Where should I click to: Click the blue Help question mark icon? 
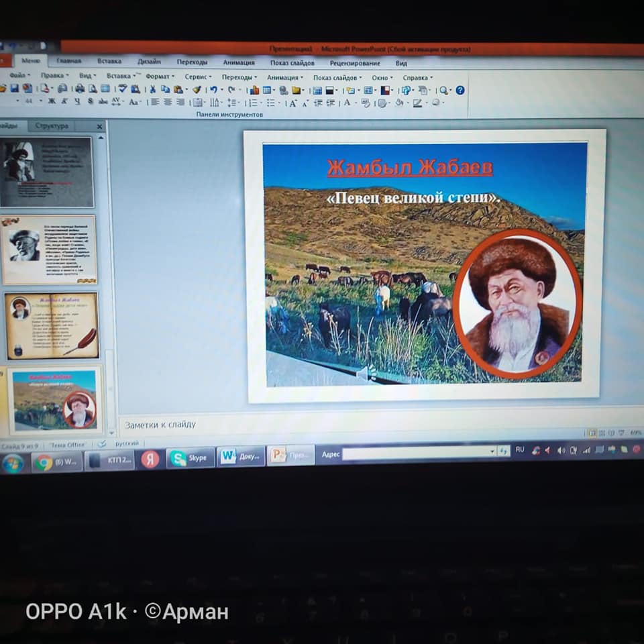(x=460, y=90)
